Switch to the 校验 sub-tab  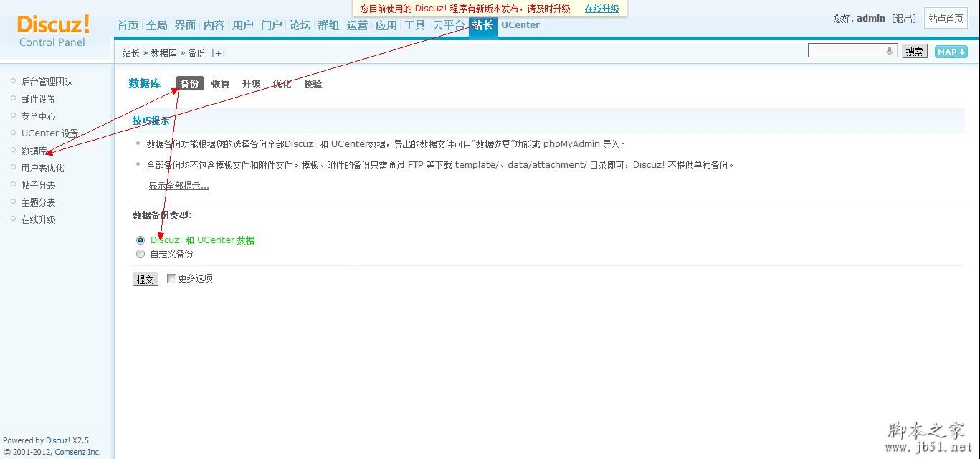[x=313, y=83]
